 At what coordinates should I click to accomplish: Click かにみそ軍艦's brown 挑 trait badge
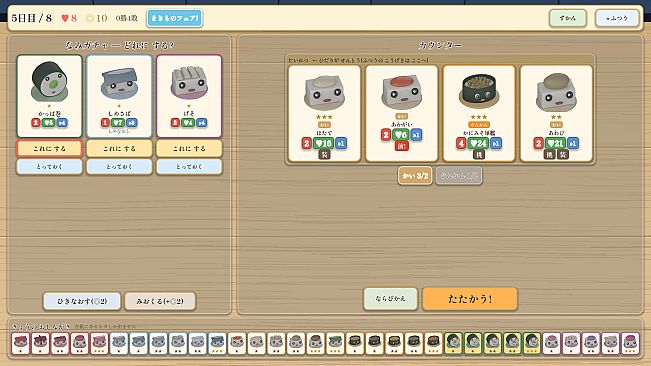pos(479,154)
